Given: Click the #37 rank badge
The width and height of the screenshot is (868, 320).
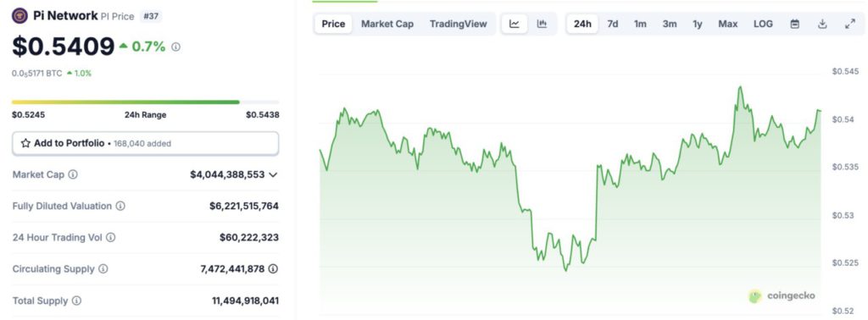Looking at the screenshot, I should (x=150, y=16).
